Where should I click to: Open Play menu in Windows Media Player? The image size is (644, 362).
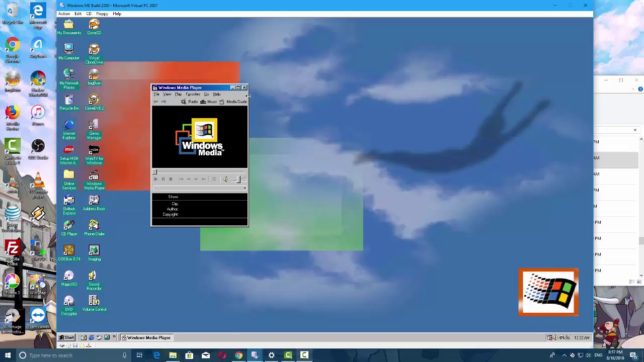178,95
